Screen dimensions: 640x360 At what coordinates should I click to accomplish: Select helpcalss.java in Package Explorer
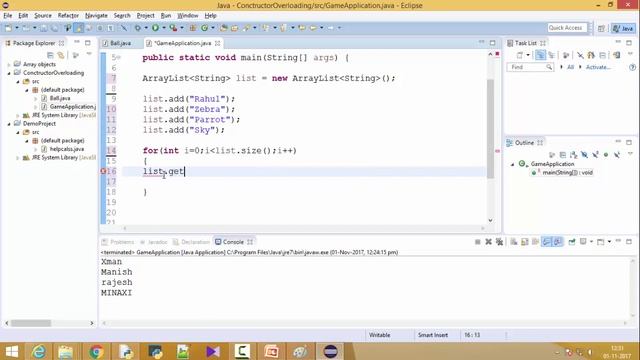coord(67,149)
